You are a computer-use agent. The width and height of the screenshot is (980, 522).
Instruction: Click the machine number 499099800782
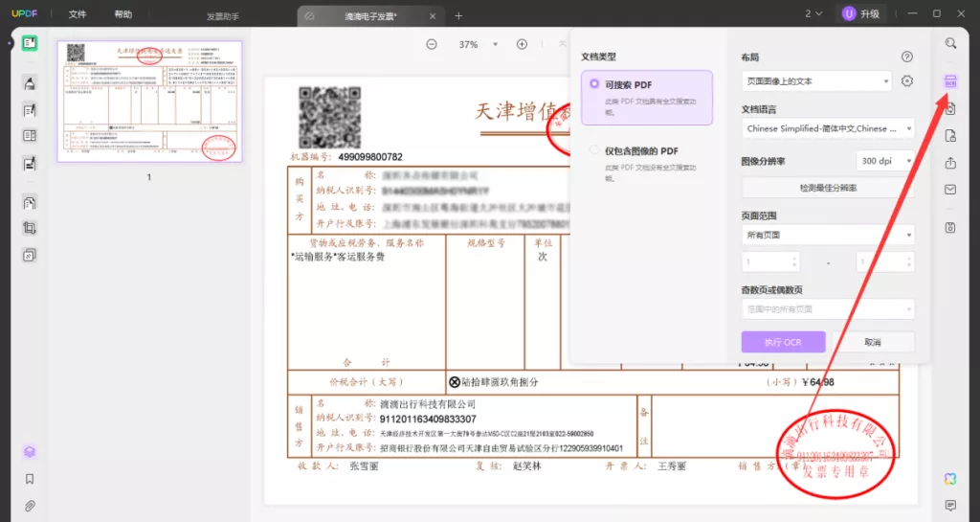(x=370, y=157)
